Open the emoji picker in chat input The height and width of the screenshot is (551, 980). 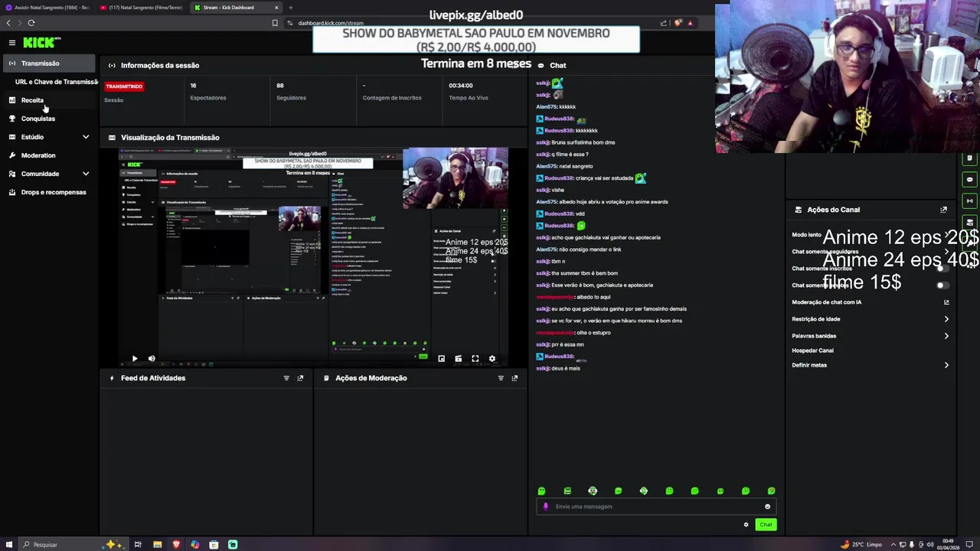click(767, 507)
